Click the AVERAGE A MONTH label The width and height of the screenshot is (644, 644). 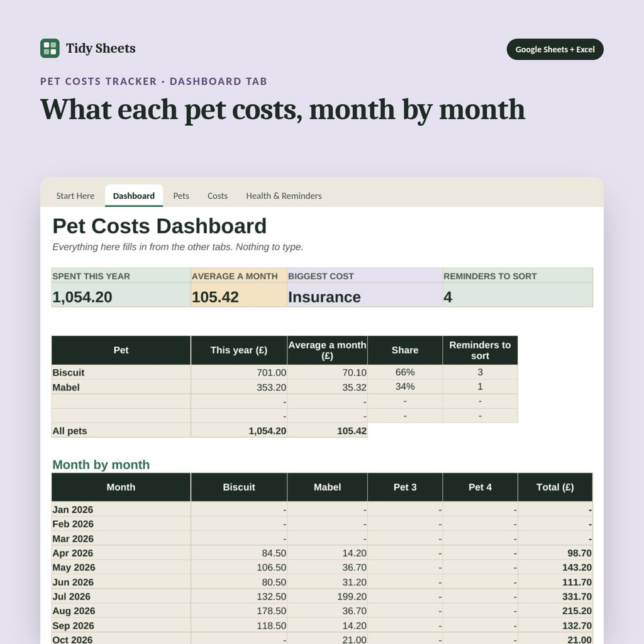(235, 277)
